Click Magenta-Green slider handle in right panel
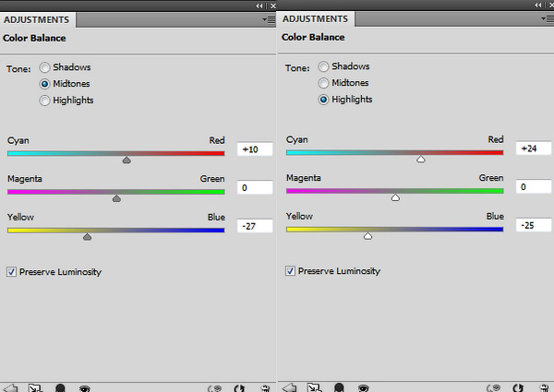 (395, 197)
